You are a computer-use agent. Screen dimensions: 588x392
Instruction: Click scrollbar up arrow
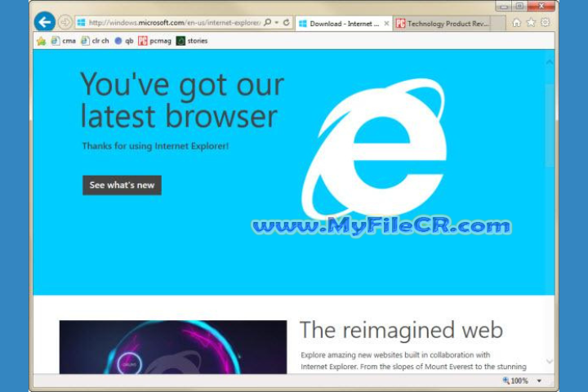point(550,62)
